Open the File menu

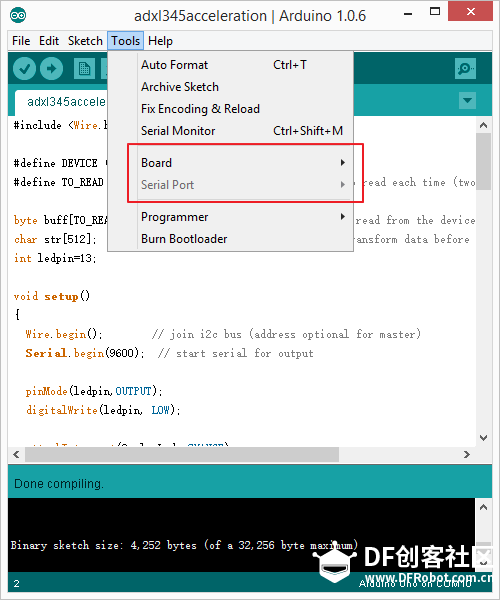point(21,41)
